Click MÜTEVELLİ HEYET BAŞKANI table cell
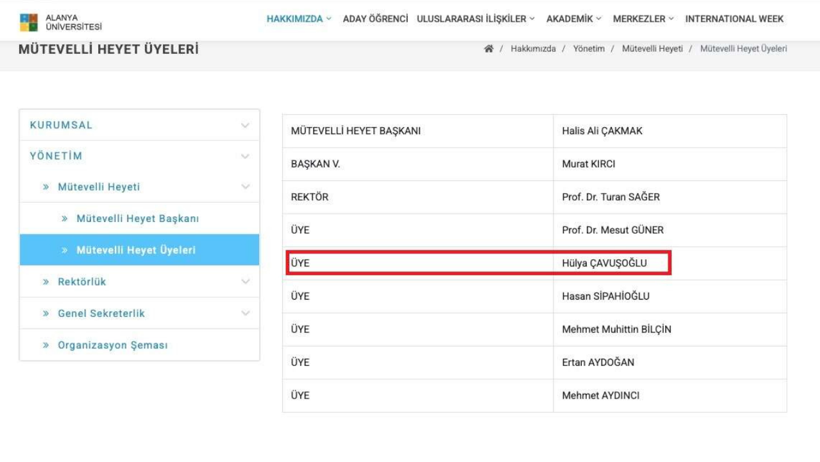This screenshot has height=462, width=820. tap(418, 131)
